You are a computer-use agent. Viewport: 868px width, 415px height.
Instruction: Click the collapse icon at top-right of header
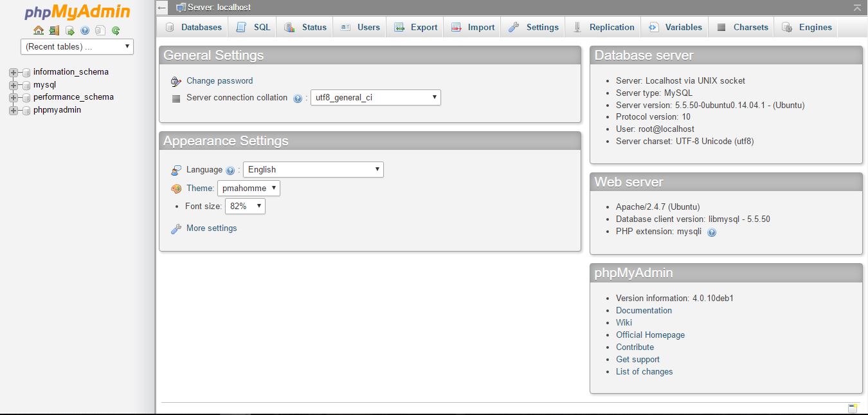tap(857, 8)
